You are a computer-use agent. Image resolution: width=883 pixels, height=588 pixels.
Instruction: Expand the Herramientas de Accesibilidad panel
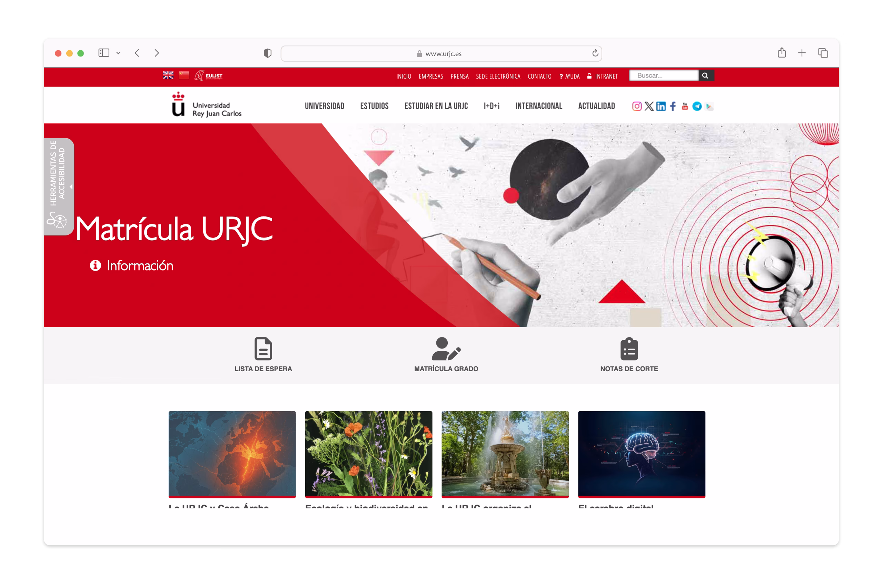click(59, 186)
